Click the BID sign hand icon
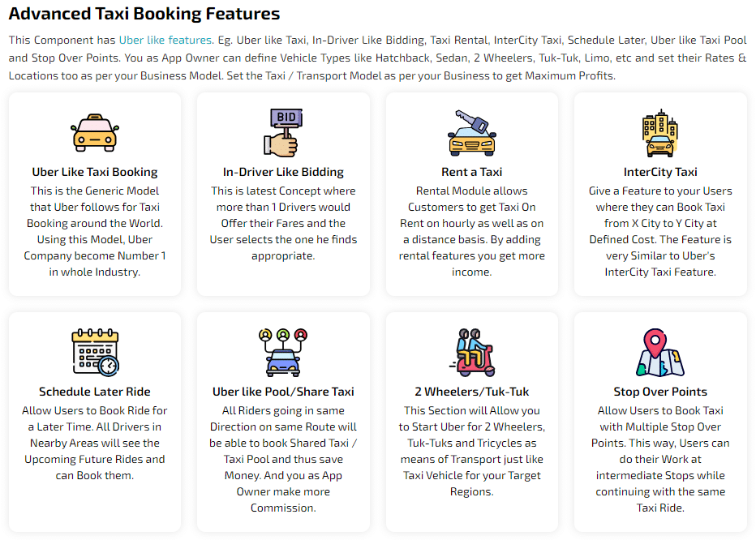Viewport: 756px width, 540px height. pos(283,133)
